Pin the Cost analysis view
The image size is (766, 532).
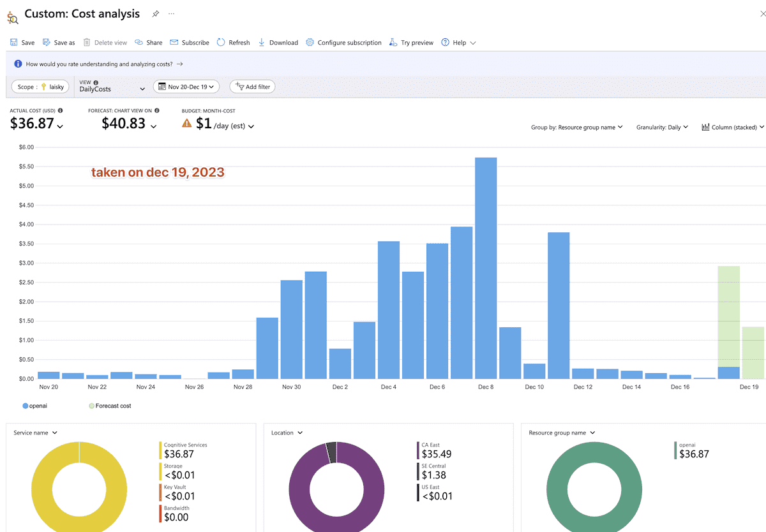click(x=155, y=14)
